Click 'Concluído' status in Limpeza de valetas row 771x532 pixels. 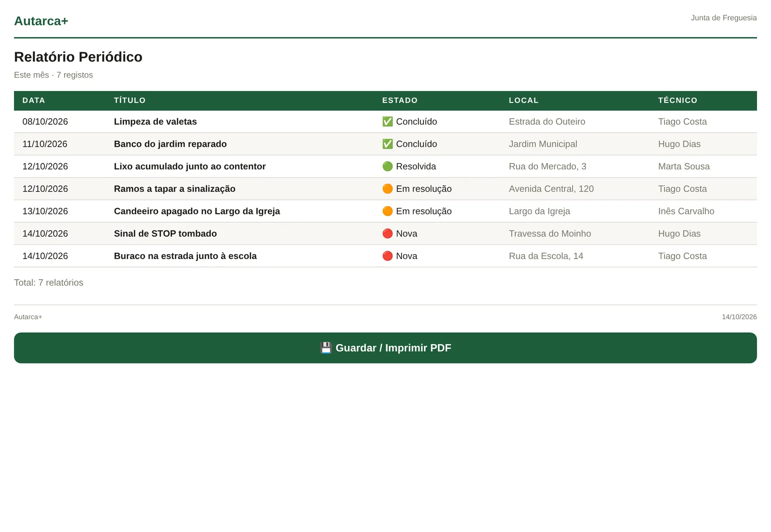[416, 122]
